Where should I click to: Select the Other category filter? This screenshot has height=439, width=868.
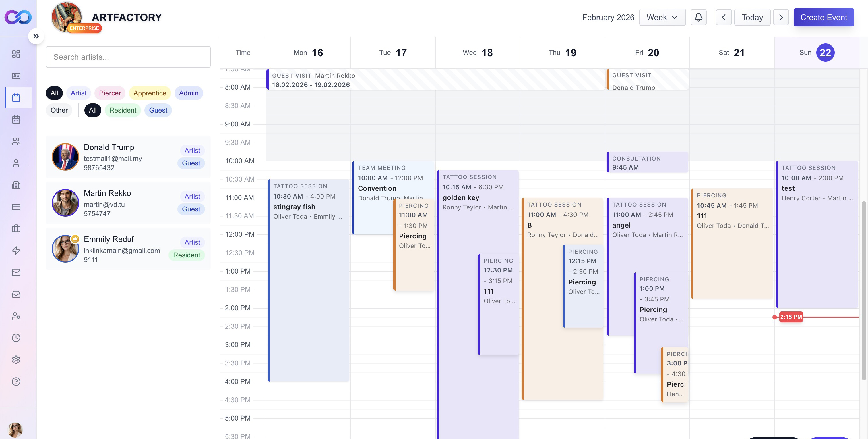click(x=59, y=110)
